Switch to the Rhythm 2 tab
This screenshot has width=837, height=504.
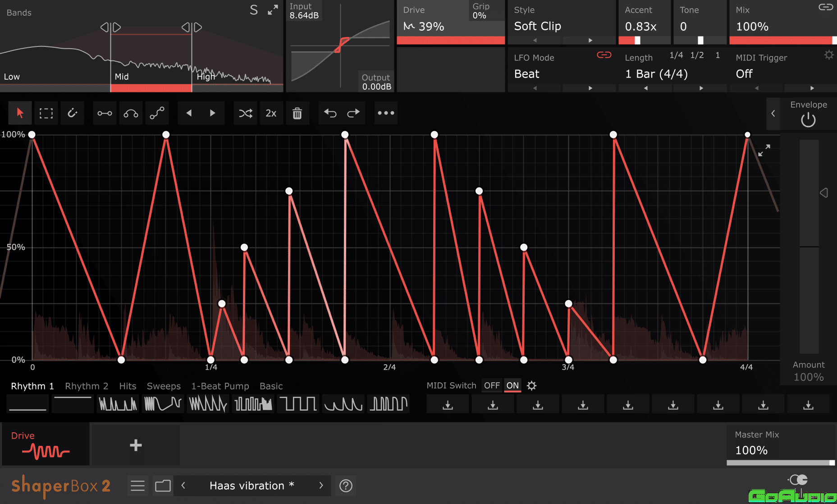tap(87, 386)
